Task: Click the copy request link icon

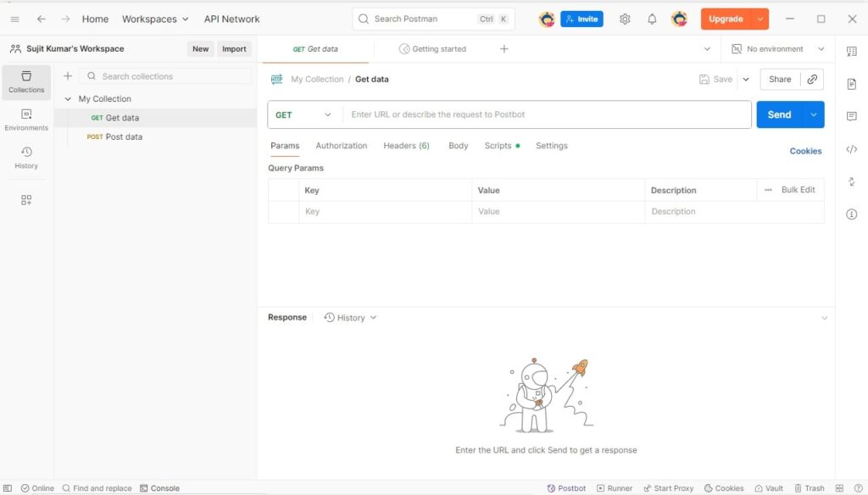Action: (812, 79)
